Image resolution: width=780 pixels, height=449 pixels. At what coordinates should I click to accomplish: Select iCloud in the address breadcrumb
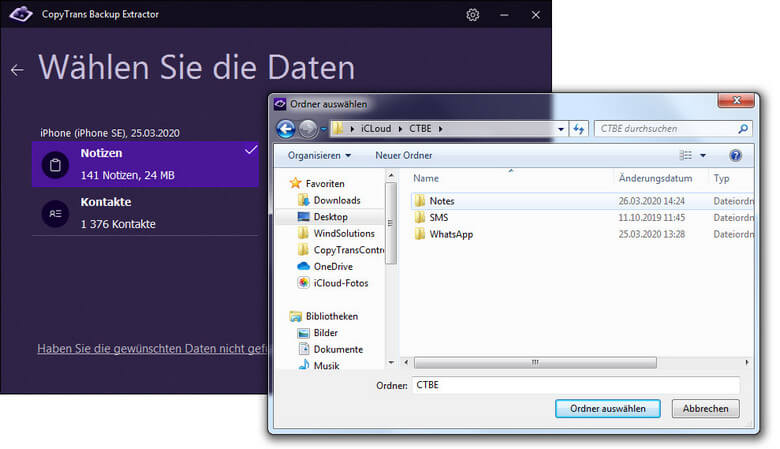(376, 129)
